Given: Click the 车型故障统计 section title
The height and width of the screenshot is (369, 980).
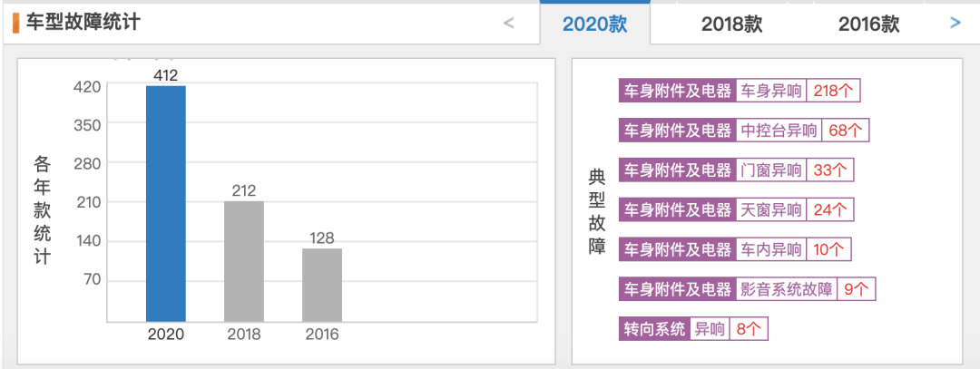Looking at the screenshot, I should pyautogui.click(x=83, y=22).
